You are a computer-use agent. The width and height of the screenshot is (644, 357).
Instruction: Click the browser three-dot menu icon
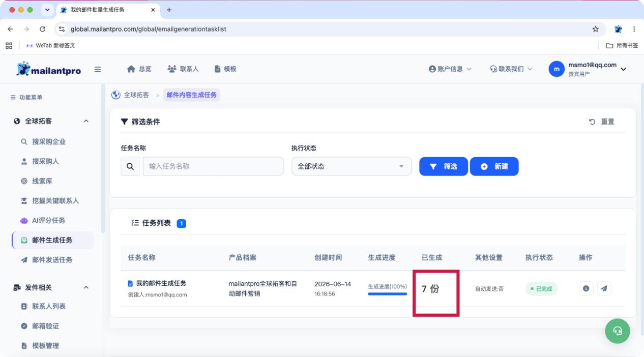[634, 29]
